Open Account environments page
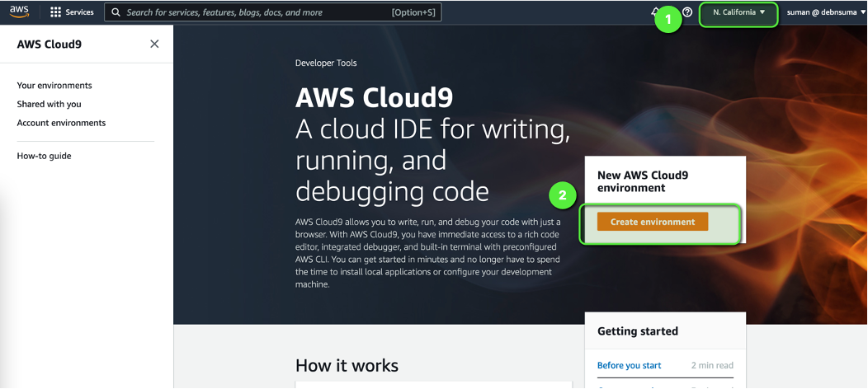Image resolution: width=868 pixels, height=389 pixels. click(61, 123)
